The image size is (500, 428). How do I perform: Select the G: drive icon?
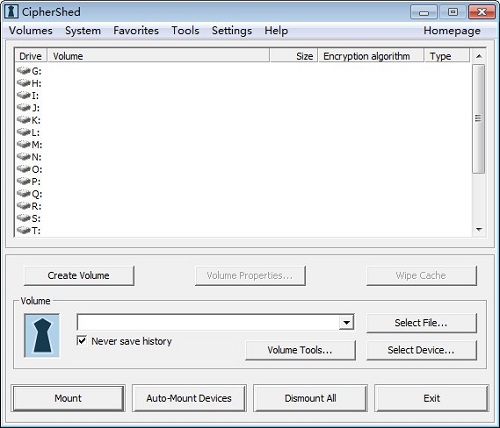(24, 70)
